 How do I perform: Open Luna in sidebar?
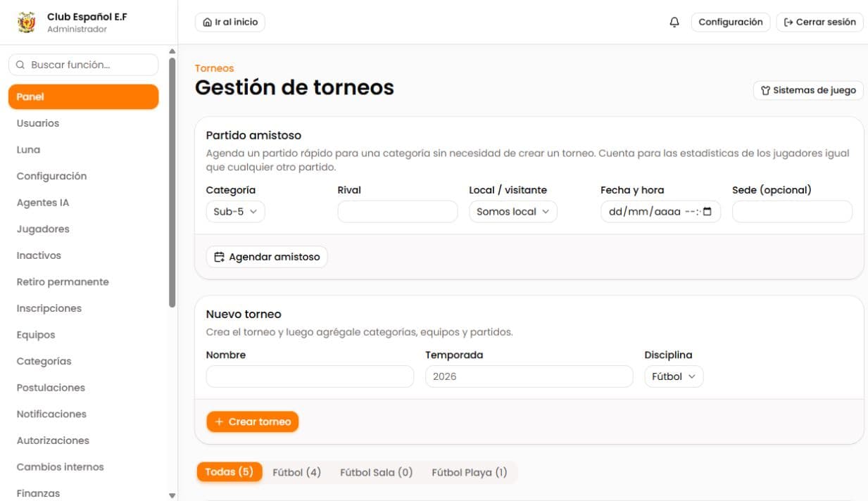tap(83, 150)
